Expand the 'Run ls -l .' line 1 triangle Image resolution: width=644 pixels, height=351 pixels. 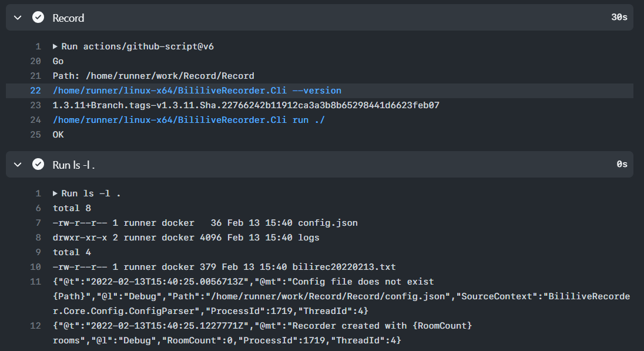[55, 193]
